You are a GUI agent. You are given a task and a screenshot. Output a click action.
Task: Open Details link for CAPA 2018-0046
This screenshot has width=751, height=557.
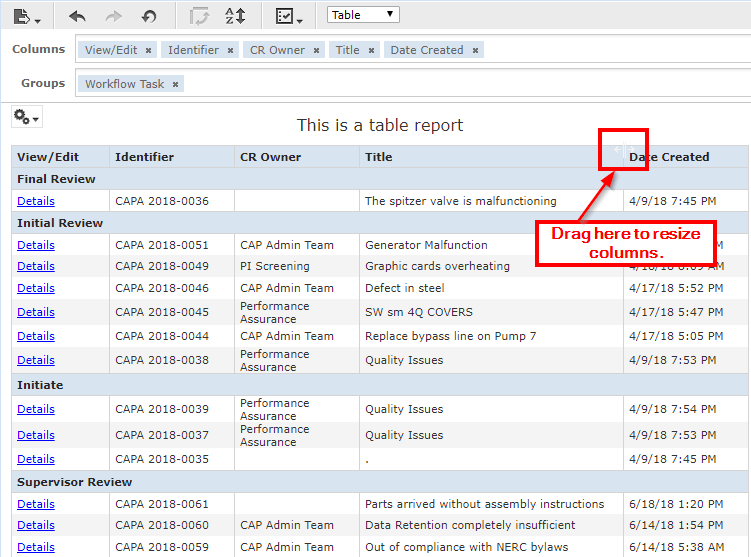coord(36,288)
